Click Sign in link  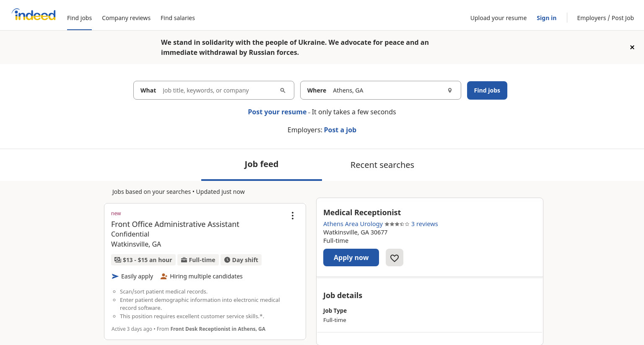546,18
